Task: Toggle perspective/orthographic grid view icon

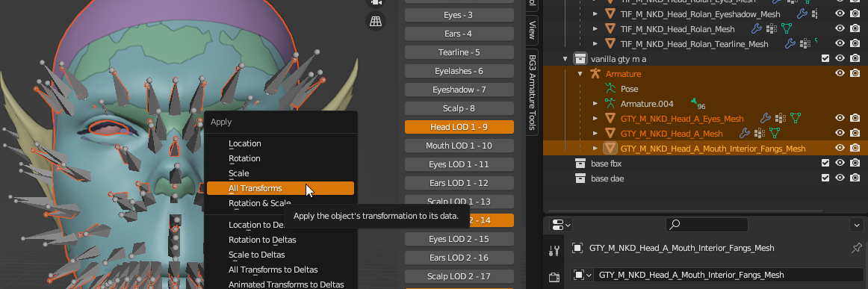Action: point(375,22)
